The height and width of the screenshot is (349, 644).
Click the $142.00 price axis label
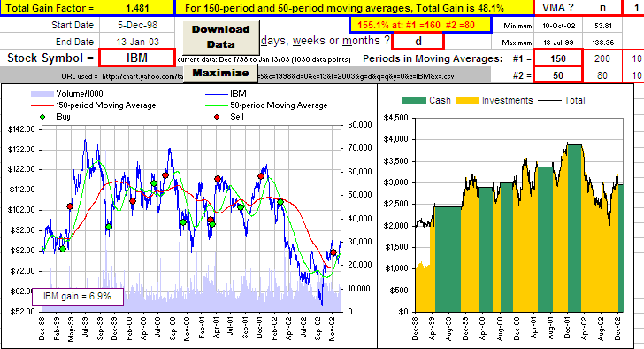coord(21,129)
